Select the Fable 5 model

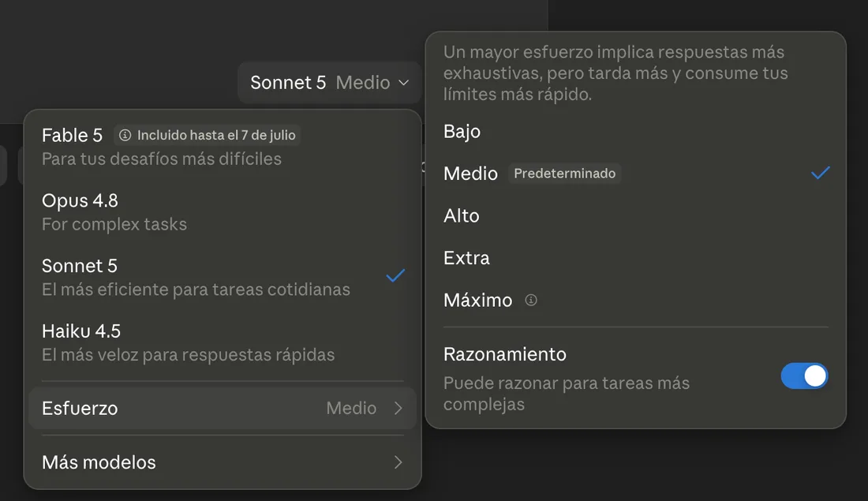coord(223,147)
